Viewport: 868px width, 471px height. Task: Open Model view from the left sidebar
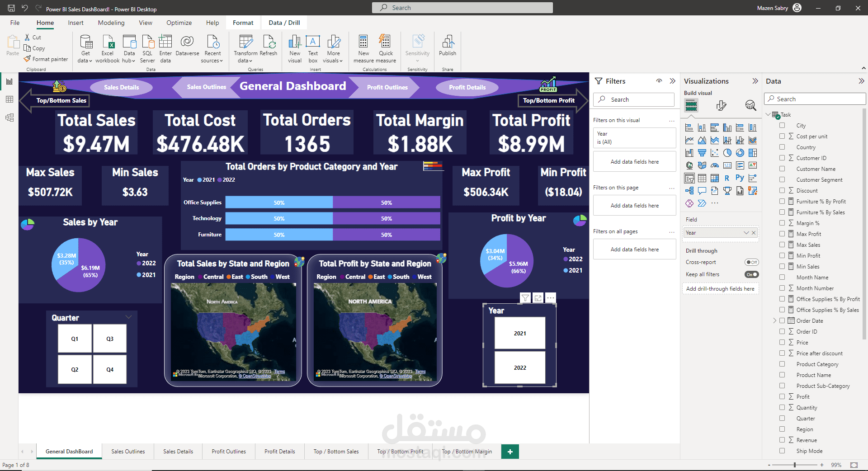(x=9, y=118)
